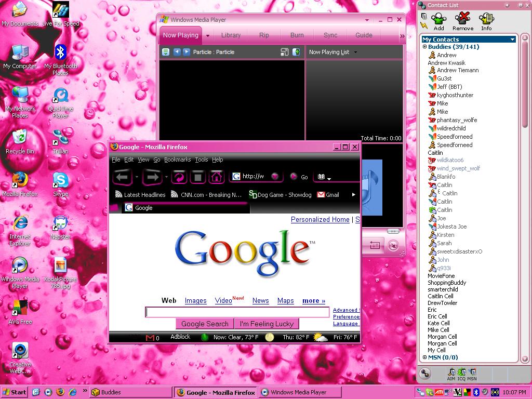Click the Google Search button

[x=205, y=324]
